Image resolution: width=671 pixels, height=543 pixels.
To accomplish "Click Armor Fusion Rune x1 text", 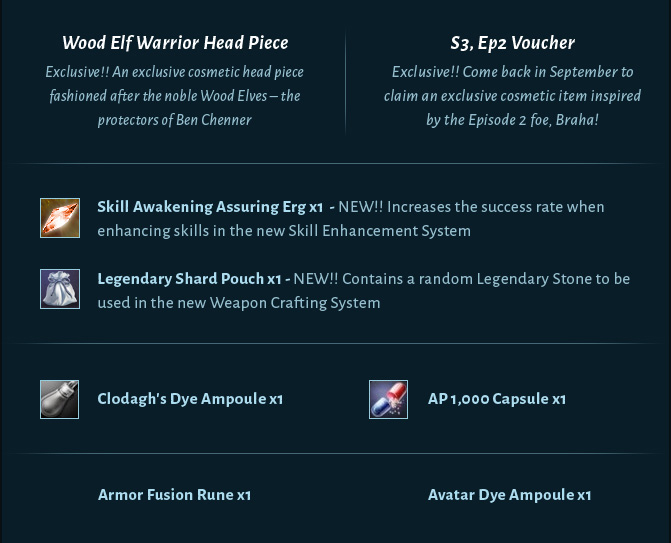I will pyautogui.click(x=174, y=495).
